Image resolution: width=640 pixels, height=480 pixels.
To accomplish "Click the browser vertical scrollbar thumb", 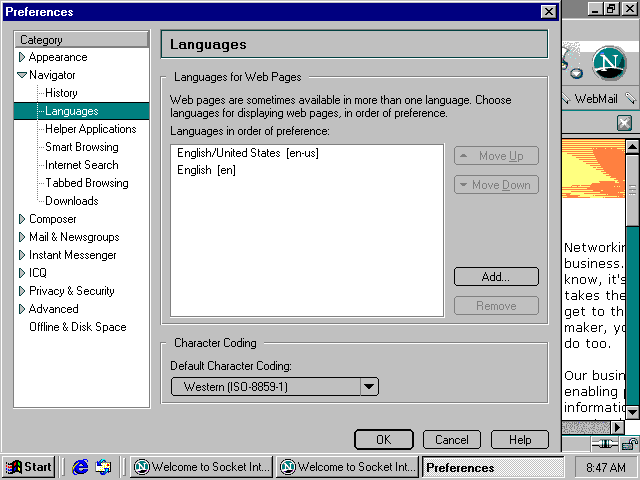I will [x=632, y=189].
